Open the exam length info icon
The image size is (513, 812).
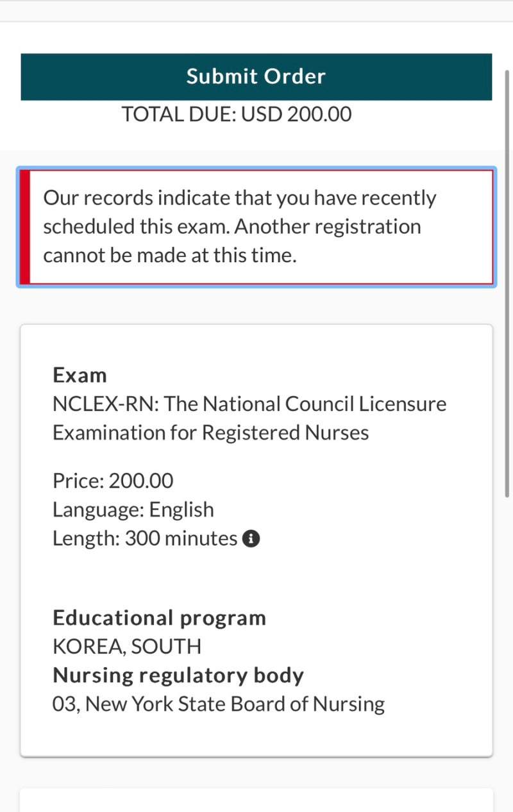(x=251, y=538)
